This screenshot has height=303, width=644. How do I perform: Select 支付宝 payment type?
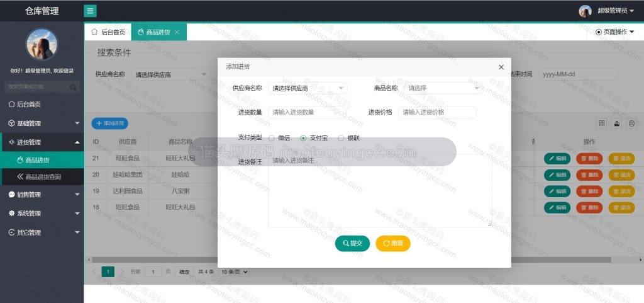coord(314,138)
